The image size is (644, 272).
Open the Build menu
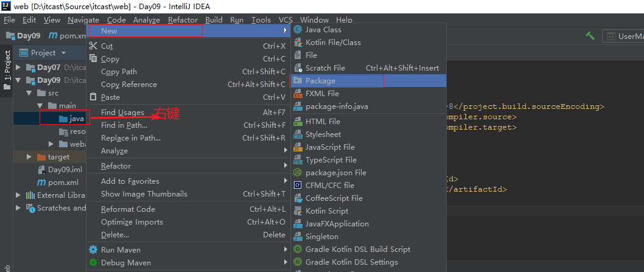(x=214, y=19)
